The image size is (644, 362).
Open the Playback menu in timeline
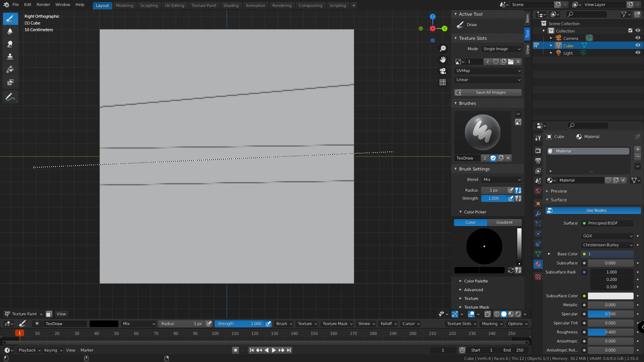tap(30, 350)
